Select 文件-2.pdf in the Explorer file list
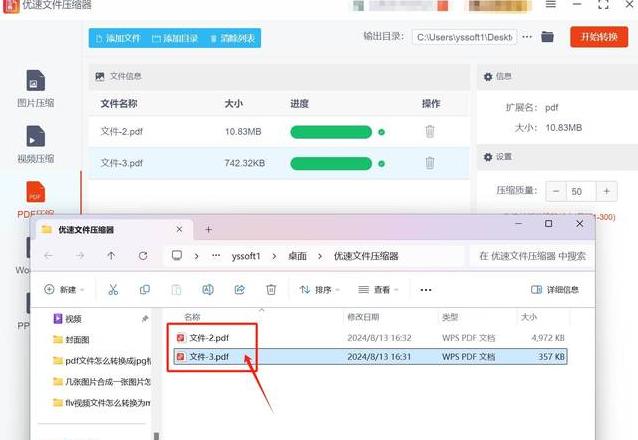 click(370, 338)
